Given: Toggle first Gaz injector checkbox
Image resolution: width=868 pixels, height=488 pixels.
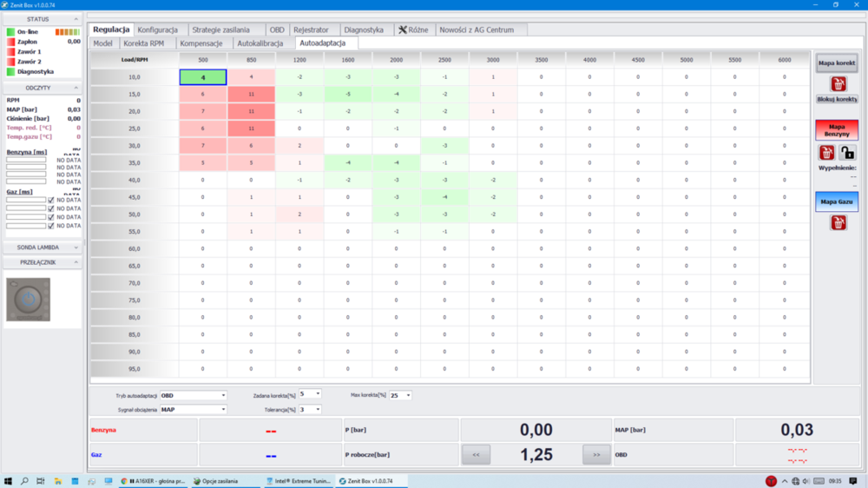Looking at the screenshot, I should coord(51,201).
